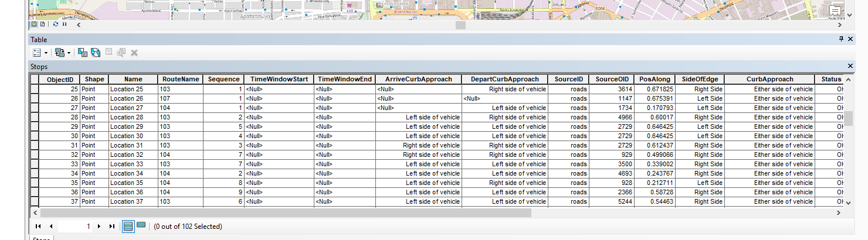Show all records view
This screenshot has height=240, width=868.
[x=128, y=226]
